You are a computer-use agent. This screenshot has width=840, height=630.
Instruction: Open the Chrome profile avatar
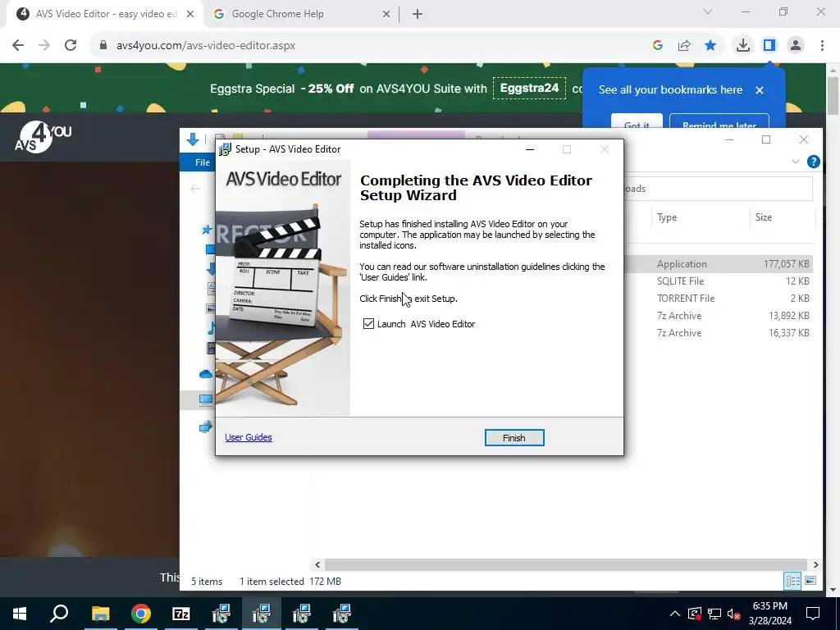pos(796,46)
